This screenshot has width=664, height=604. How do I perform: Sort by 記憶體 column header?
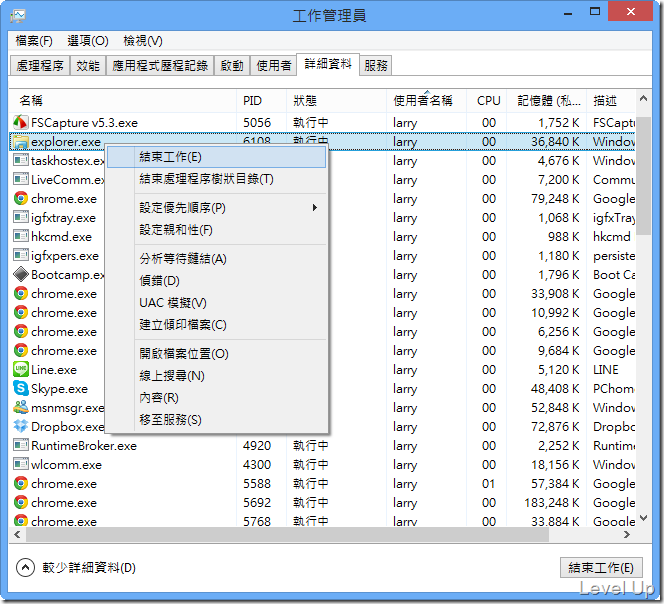coord(547,101)
